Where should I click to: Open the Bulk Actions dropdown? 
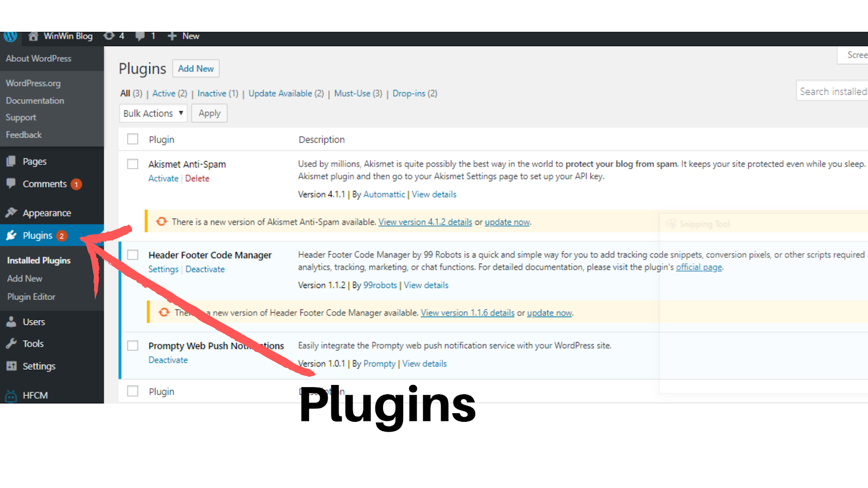[x=154, y=113]
